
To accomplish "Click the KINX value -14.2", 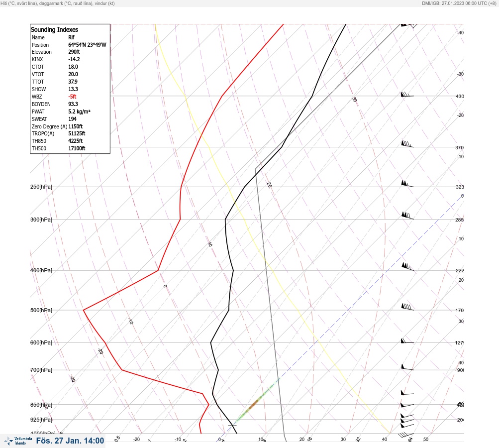I will coord(74,59).
